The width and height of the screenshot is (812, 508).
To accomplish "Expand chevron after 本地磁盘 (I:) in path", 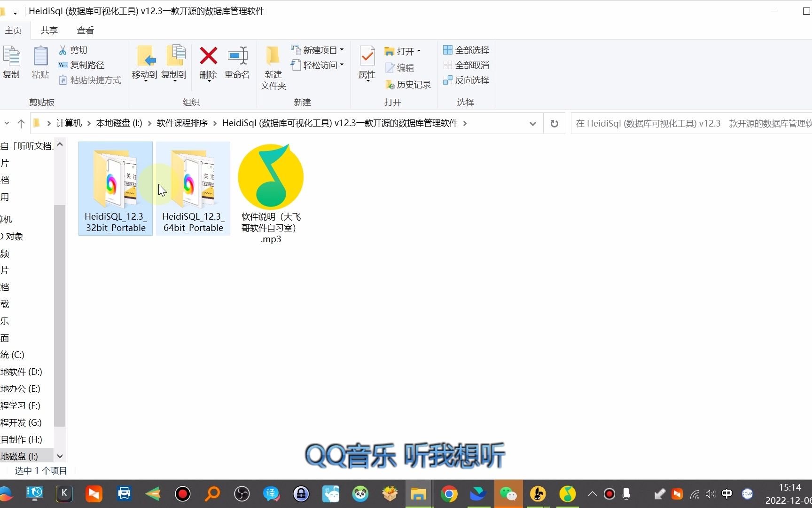I will tap(149, 123).
